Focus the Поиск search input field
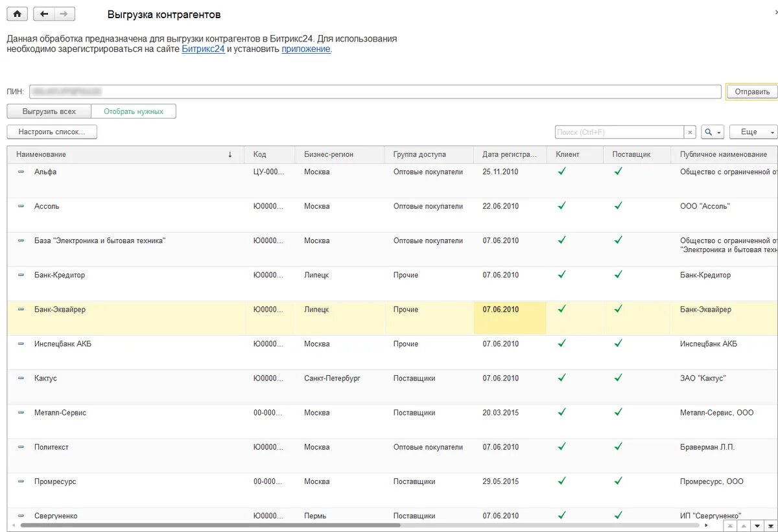 [x=619, y=132]
